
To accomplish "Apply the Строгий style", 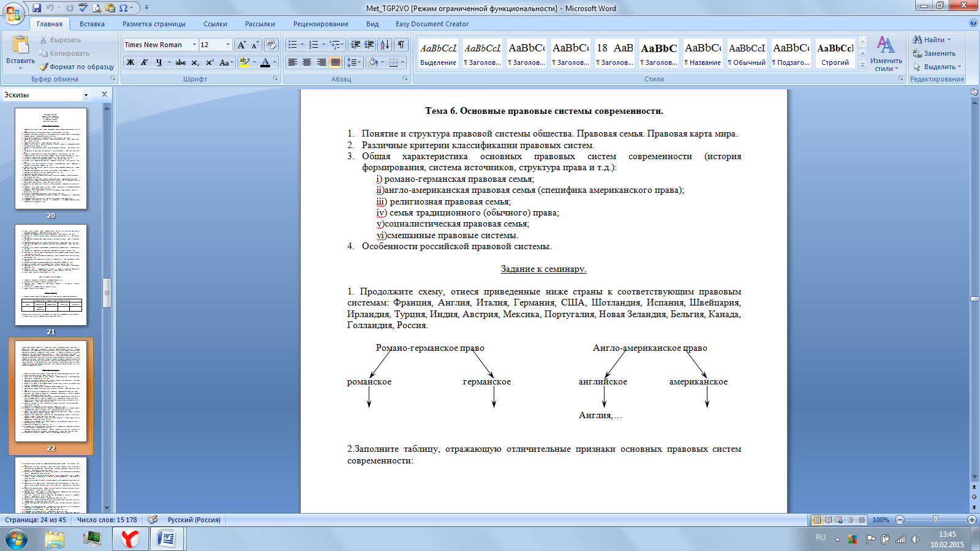I will [835, 53].
